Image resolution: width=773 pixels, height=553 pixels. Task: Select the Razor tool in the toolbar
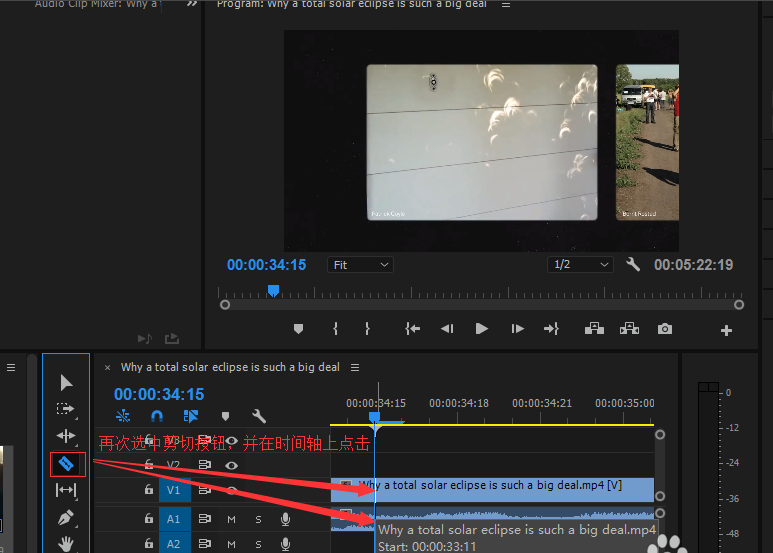pyautogui.click(x=66, y=464)
